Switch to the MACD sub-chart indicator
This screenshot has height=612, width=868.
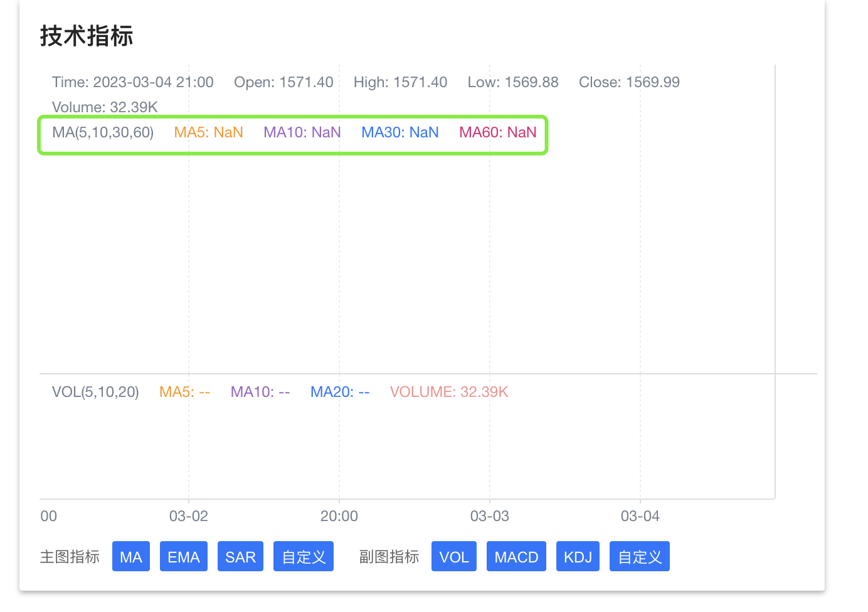tap(516, 556)
